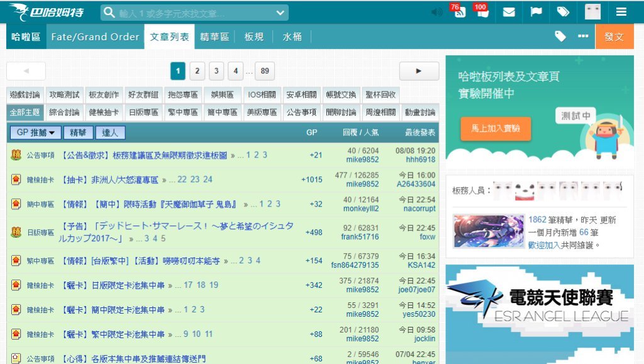Click pinned icon of 非洲人 thread row
This screenshot has width=644, height=364.
[16, 179]
